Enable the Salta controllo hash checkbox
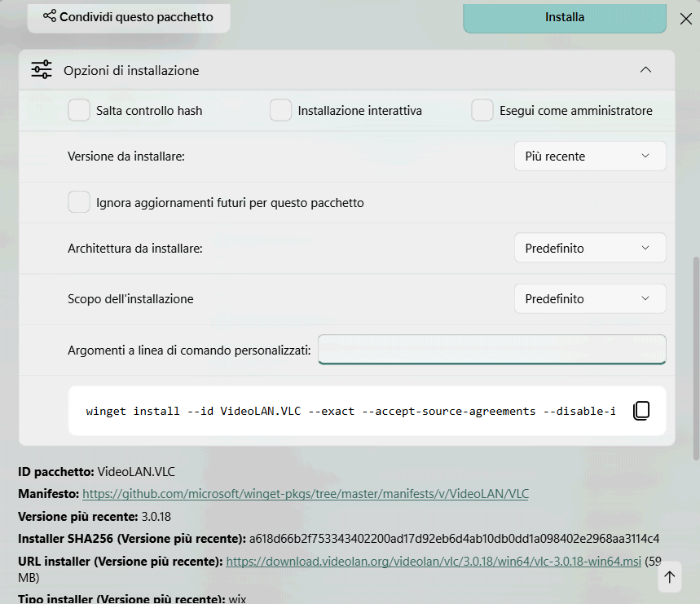This screenshot has width=700, height=604. tap(79, 110)
